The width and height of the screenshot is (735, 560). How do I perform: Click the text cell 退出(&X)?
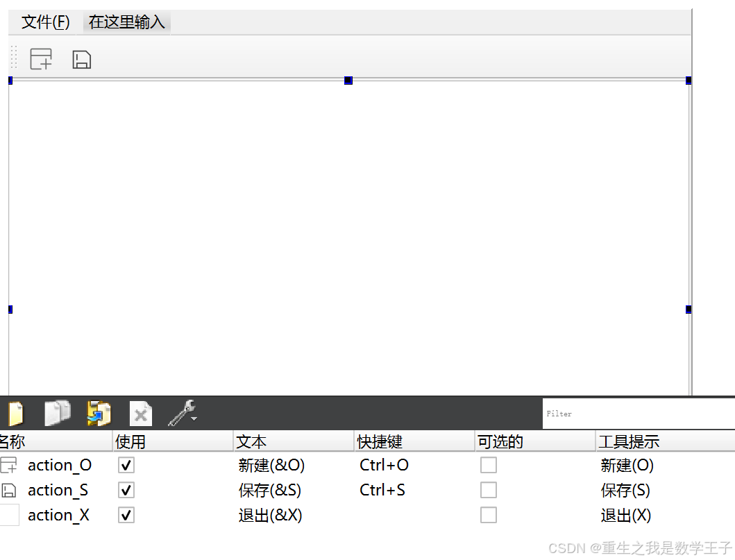[x=270, y=515]
